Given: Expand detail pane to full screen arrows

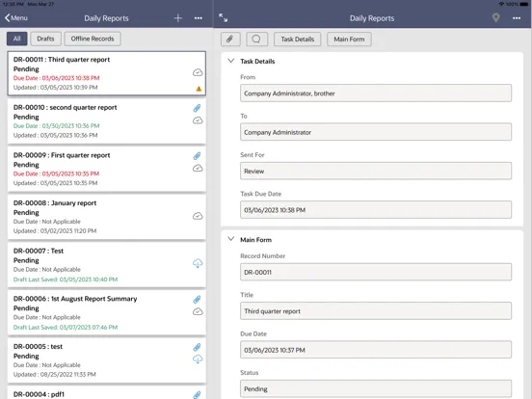Looking at the screenshot, I should click(x=224, y=18).
